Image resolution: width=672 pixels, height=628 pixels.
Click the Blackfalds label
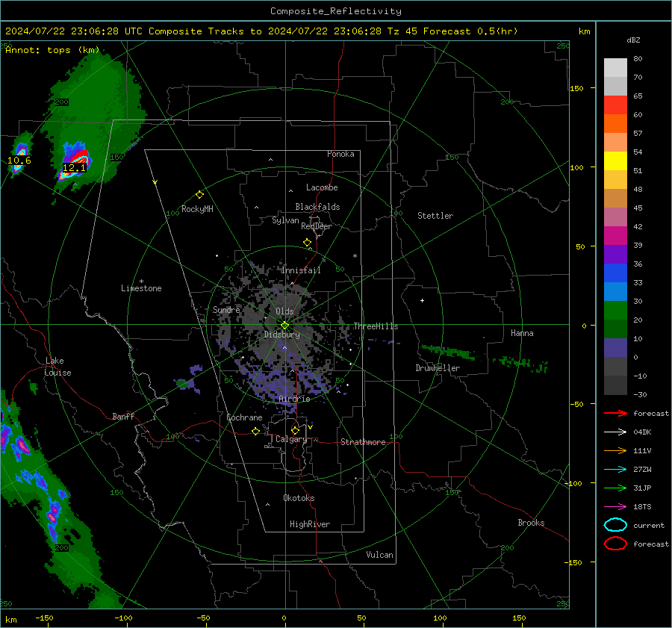coord(317,207)
